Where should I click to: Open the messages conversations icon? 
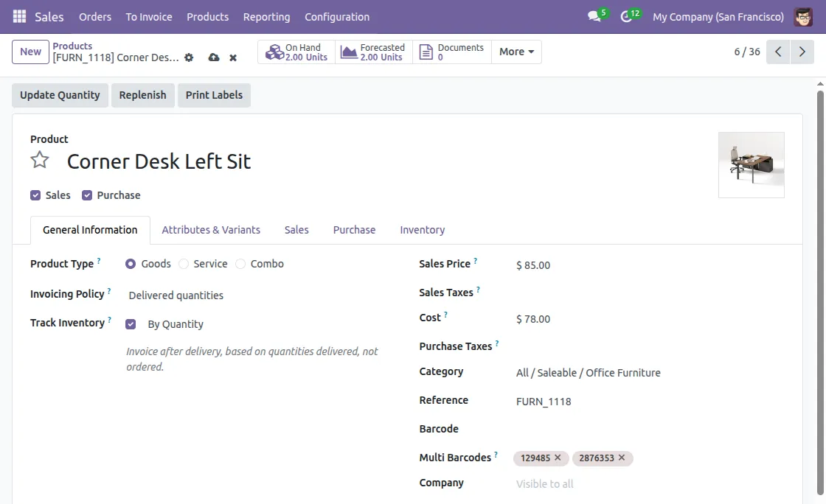[594, 15]
